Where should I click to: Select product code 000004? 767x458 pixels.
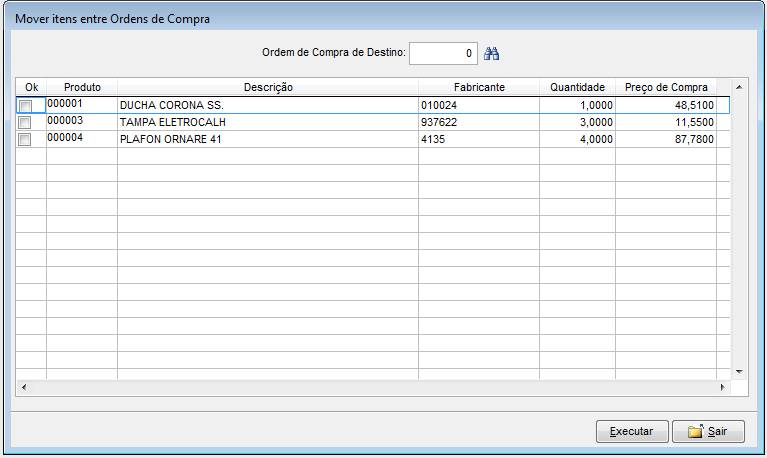click(x=65, y=137)
